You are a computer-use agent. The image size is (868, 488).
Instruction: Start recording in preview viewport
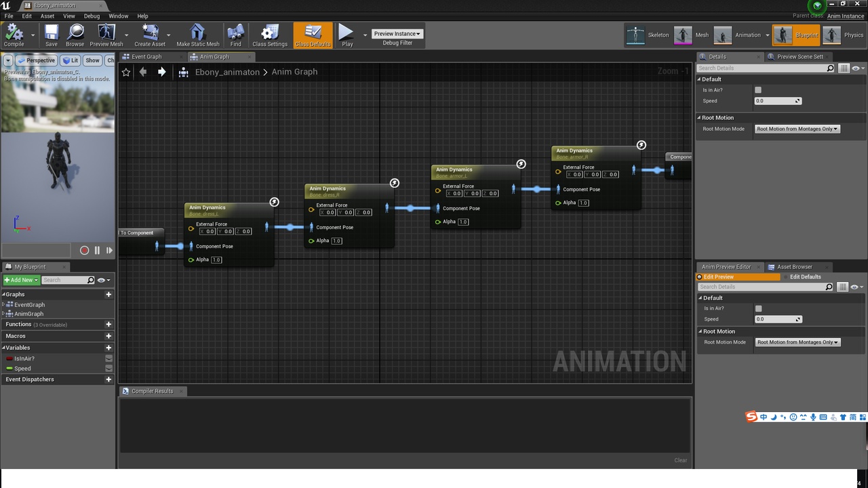[x=85, y=250]
